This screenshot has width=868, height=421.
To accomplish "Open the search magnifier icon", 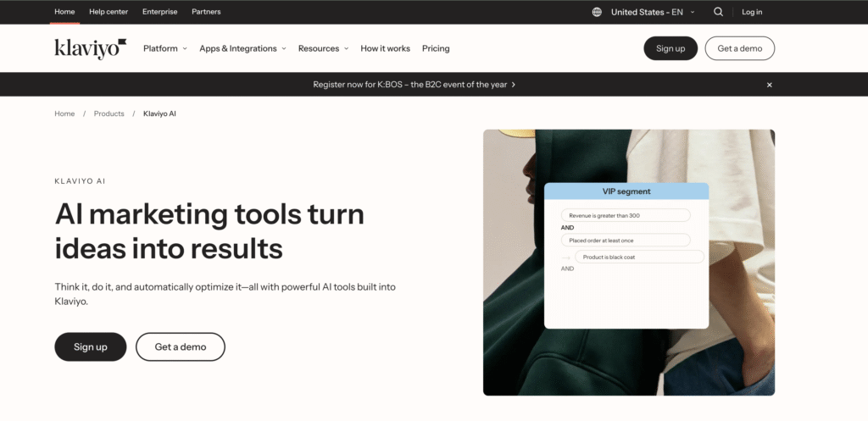I will click(718, 12).
